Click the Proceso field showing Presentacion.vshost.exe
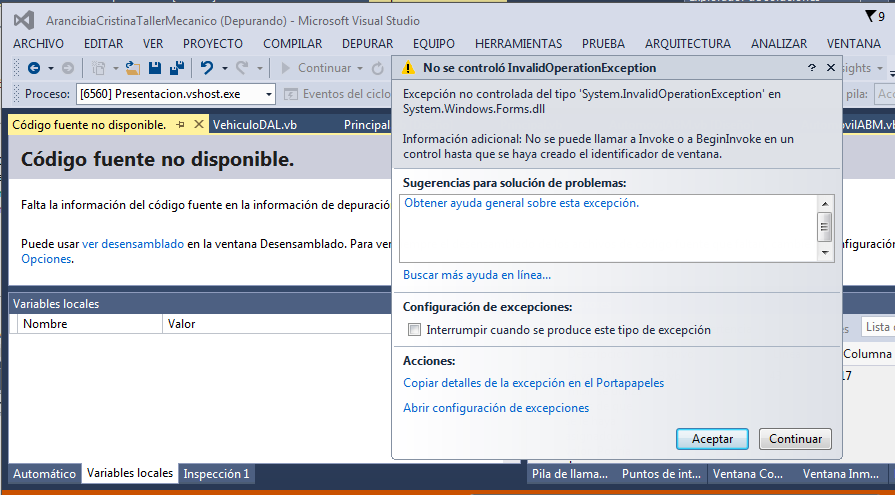895x495 pixels. click(x=175, y=94)
